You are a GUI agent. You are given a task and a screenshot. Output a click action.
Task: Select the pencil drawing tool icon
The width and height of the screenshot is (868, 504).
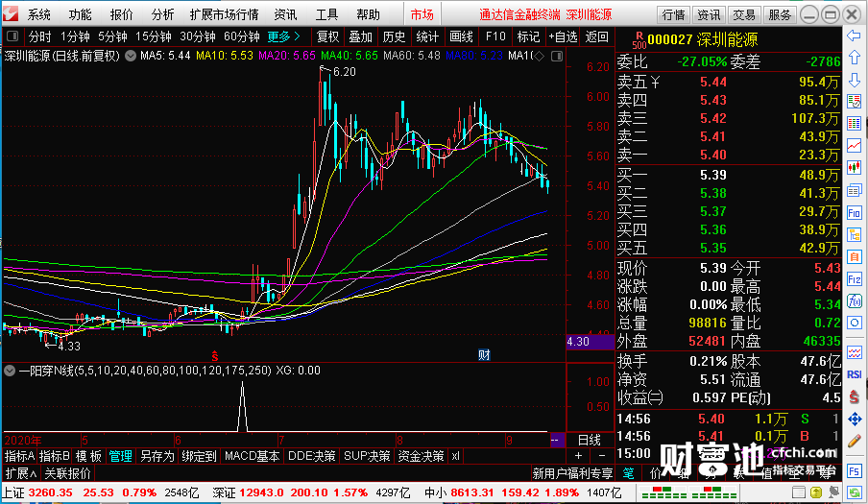coord(855,441)
